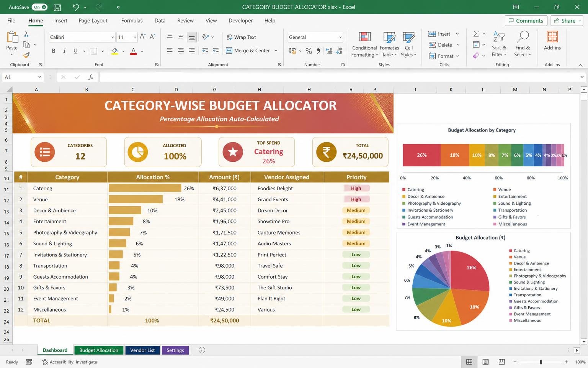Click Merge & Center button
The width and height of the screenshot is (588, 368).
point(248,51)
